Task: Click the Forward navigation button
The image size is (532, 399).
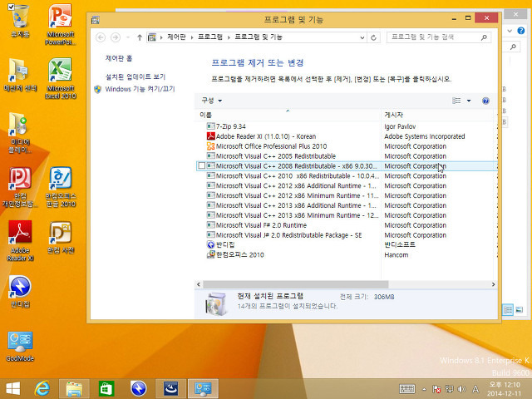Action: 116,37
